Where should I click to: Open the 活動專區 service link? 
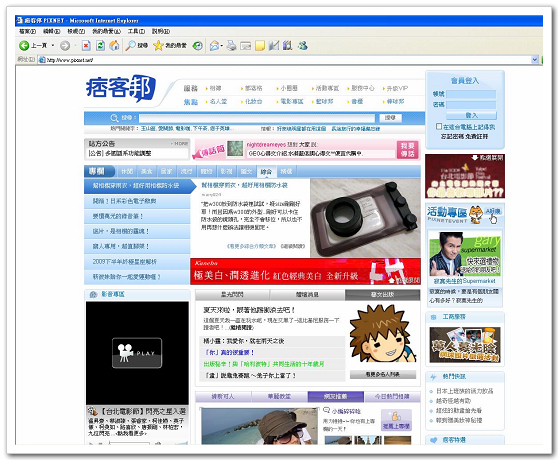click(327, 88)
